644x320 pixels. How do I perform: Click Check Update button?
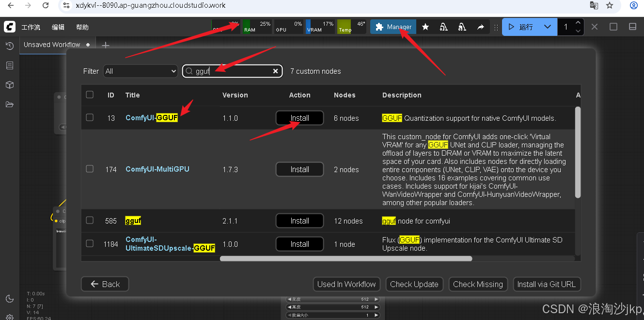click(414, 284)
